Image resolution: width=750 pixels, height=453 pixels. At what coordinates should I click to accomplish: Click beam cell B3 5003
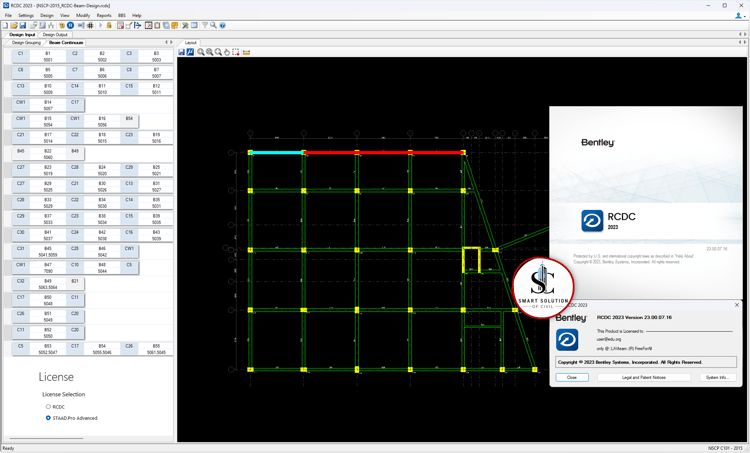pos(156,56)
